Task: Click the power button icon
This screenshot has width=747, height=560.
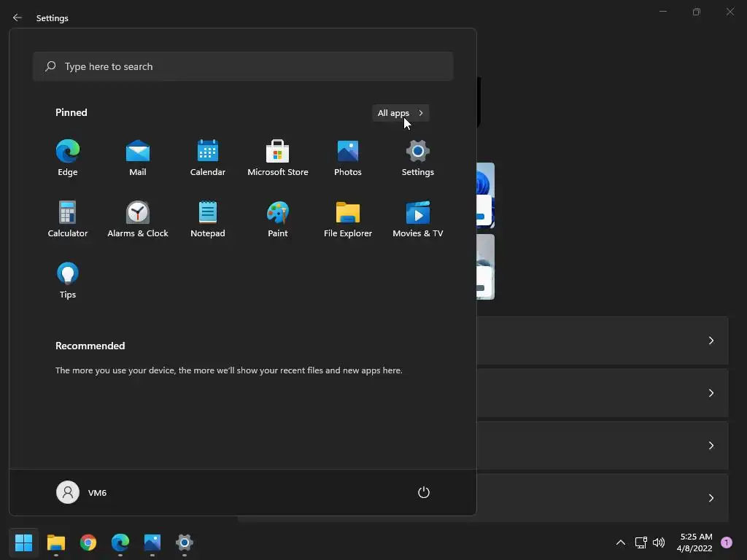Action: pos(424,492)
